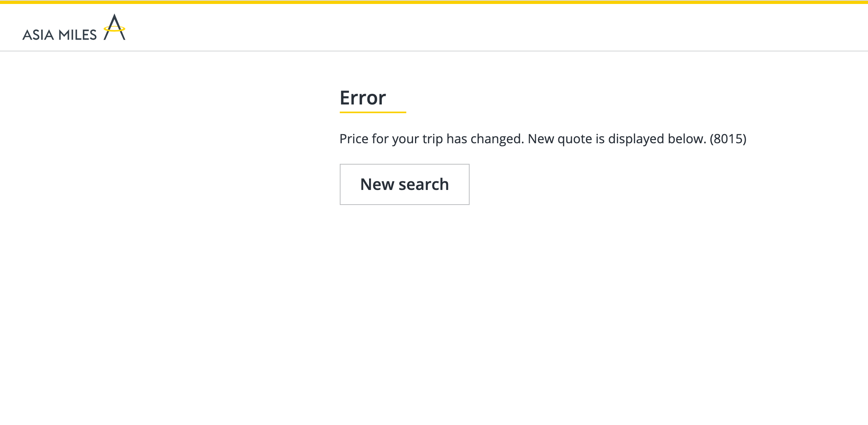Click the yellow bar at page top
Image resolution: width=868 pixels, height=425 pixels.
[434, 2]
